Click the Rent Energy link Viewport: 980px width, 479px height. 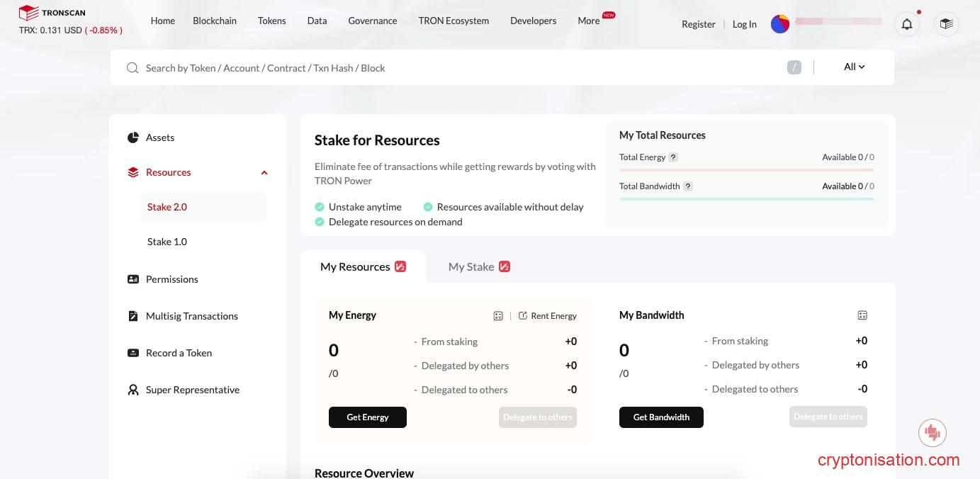tap(548, 316)
